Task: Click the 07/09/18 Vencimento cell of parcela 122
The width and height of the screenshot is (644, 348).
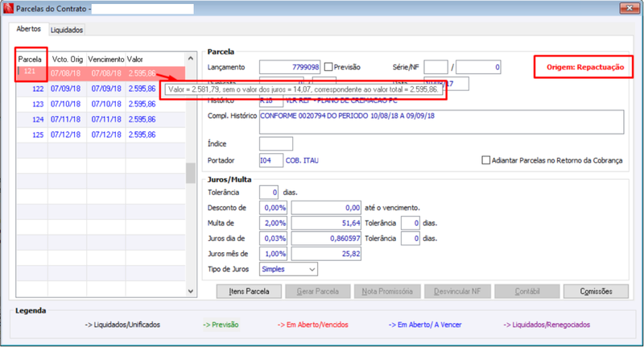Action: coord(106,89)
